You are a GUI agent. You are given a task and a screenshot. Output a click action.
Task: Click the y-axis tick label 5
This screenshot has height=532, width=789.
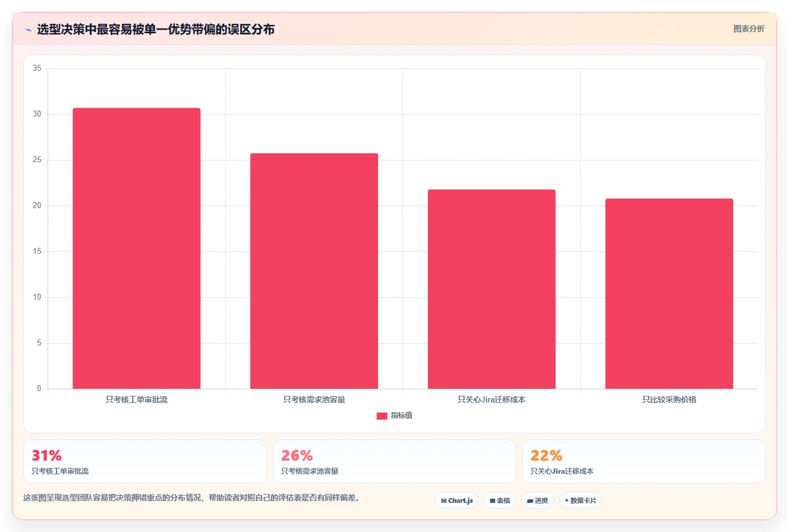coord(39,343)
